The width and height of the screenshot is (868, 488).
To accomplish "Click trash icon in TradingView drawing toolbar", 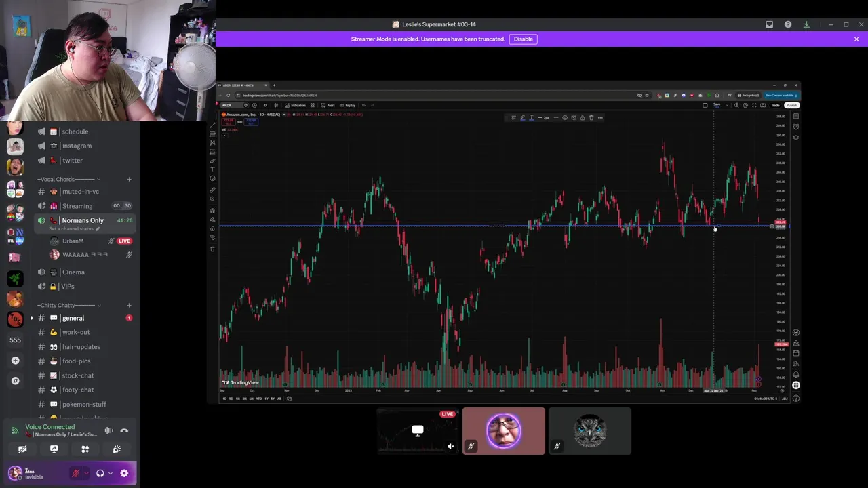I will [591, 118].
